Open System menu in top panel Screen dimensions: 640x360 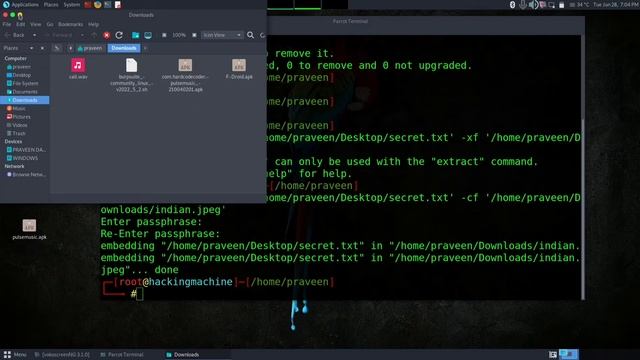pos(71,4)
